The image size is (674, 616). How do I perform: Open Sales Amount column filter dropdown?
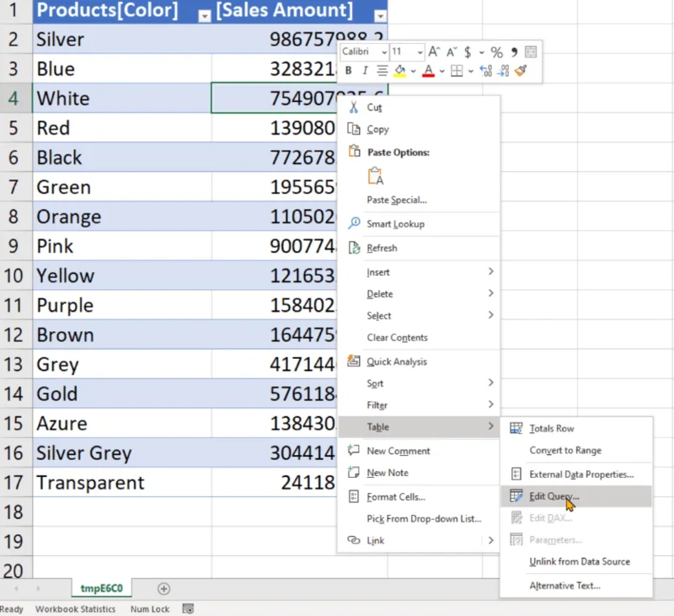pos(380,16)
